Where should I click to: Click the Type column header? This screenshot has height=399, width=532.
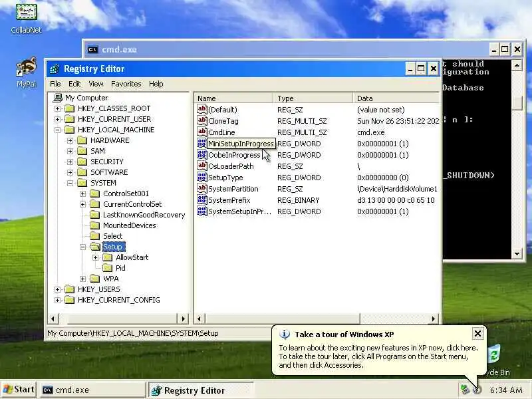313,98
